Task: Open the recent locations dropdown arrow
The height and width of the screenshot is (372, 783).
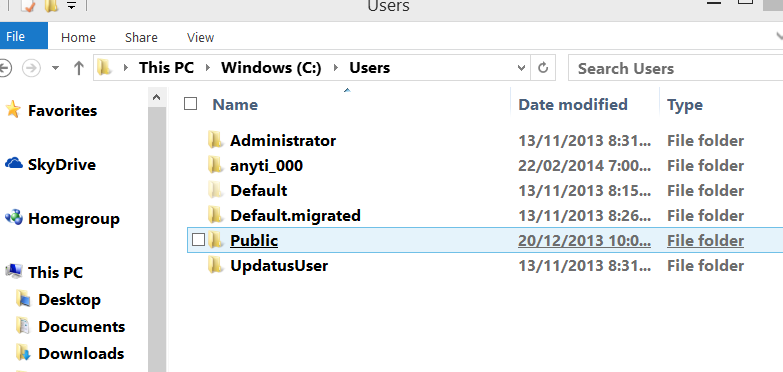Action: coord(55,68)
